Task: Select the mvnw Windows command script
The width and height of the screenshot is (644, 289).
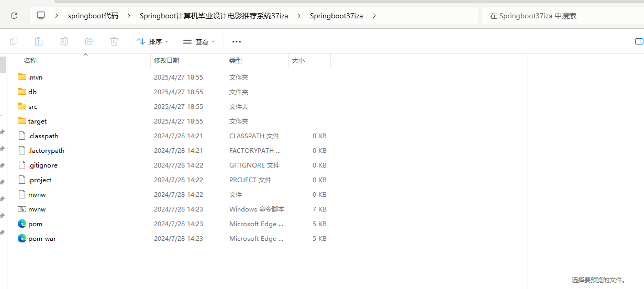Action: click(37, 209)
